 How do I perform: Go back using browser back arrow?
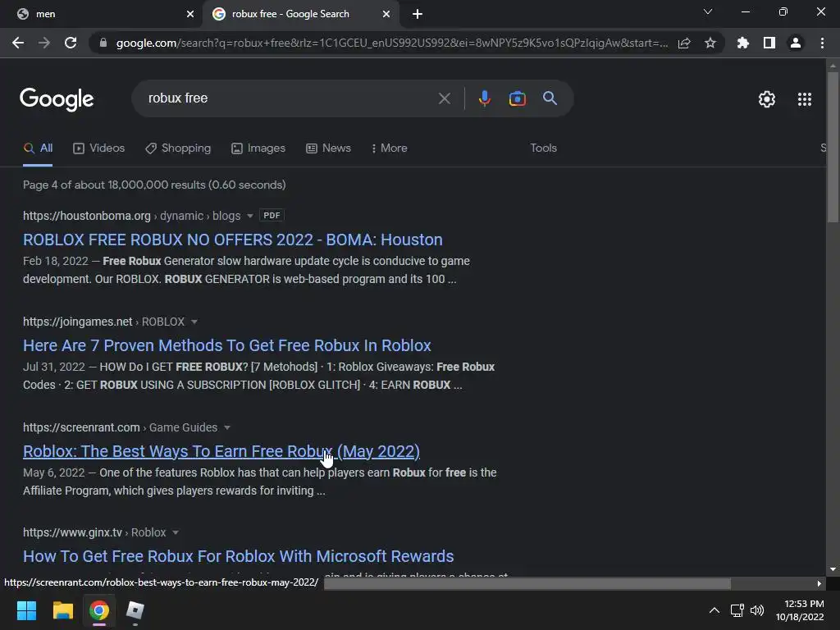click(x=18, y=43)
